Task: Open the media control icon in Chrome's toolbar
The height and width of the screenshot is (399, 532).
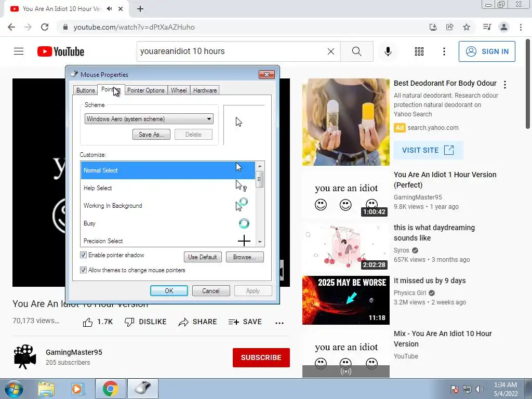Action: 487,27
